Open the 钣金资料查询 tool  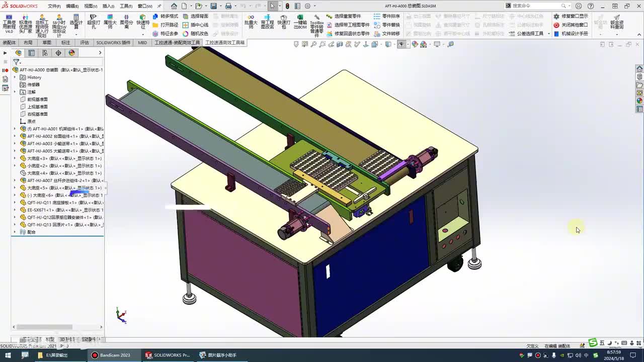pyautogui.click(x=617, y=22)
